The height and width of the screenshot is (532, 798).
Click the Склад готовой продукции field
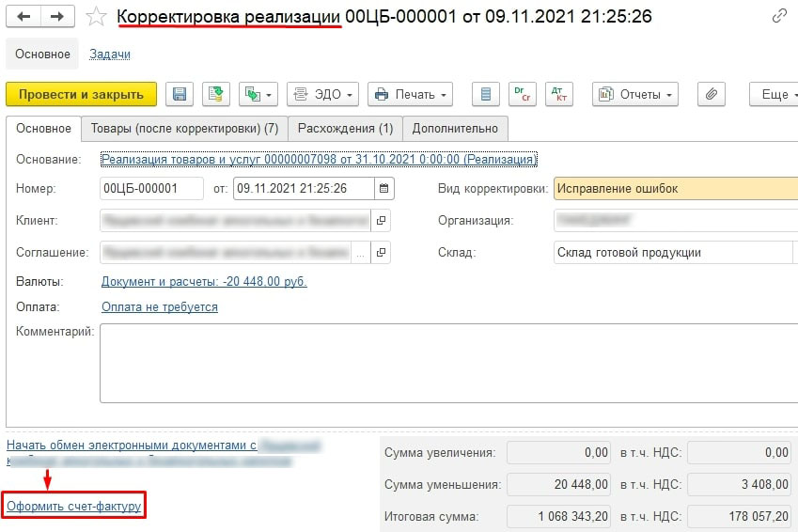[673, 252]
